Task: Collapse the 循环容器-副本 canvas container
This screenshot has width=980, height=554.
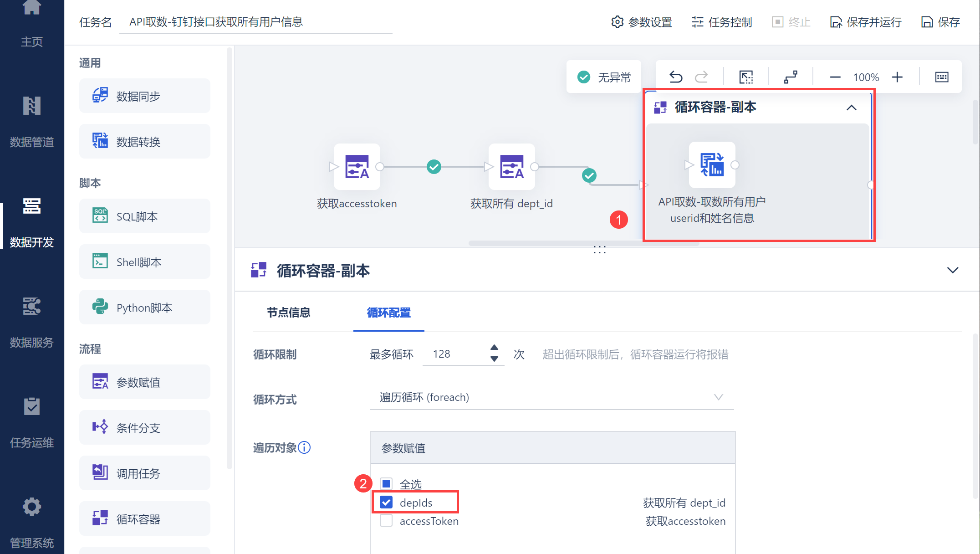Action: point(851,108)
